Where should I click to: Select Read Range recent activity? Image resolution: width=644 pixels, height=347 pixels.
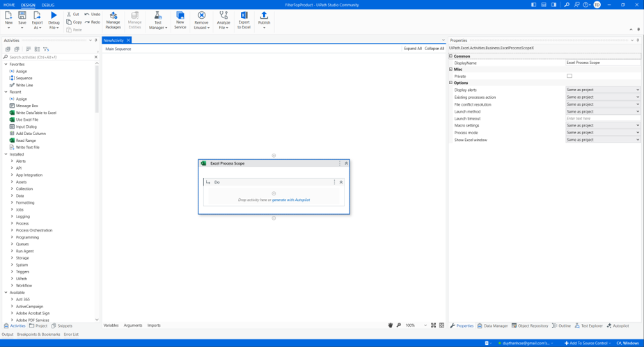(x=26, y=140)
